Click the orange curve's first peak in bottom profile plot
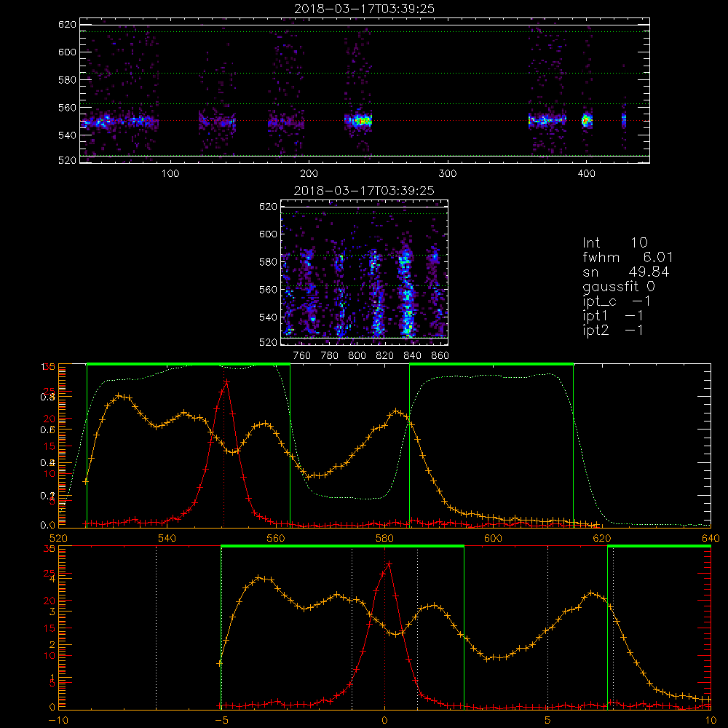This screenshot has width=728, height=728. (x=260, y=577)
